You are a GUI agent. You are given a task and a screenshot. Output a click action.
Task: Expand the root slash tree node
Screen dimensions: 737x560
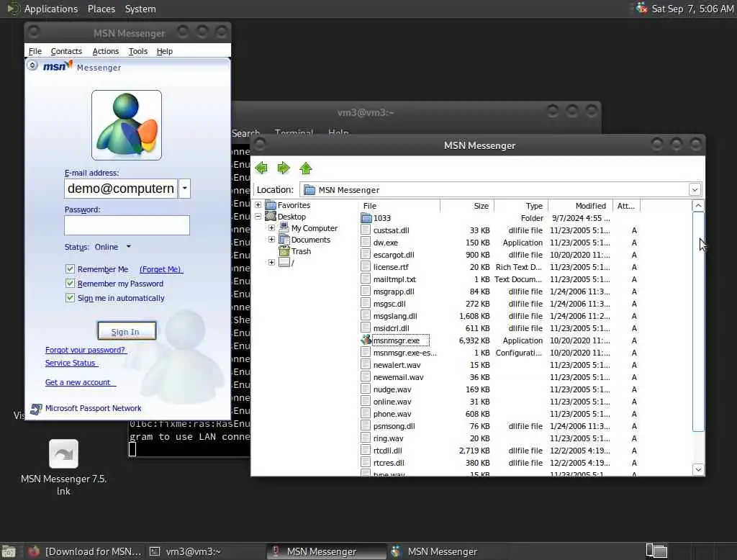tap(271, 263)
